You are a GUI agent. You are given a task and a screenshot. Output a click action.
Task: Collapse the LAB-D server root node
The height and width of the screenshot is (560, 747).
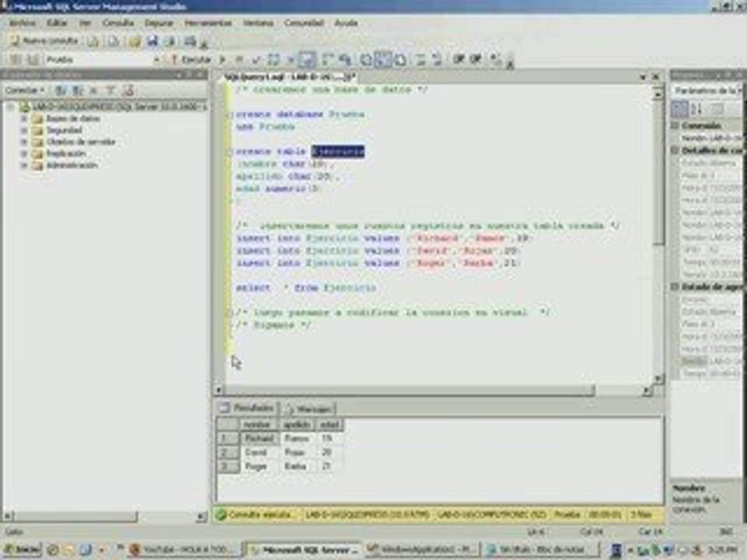click(10, 107)
